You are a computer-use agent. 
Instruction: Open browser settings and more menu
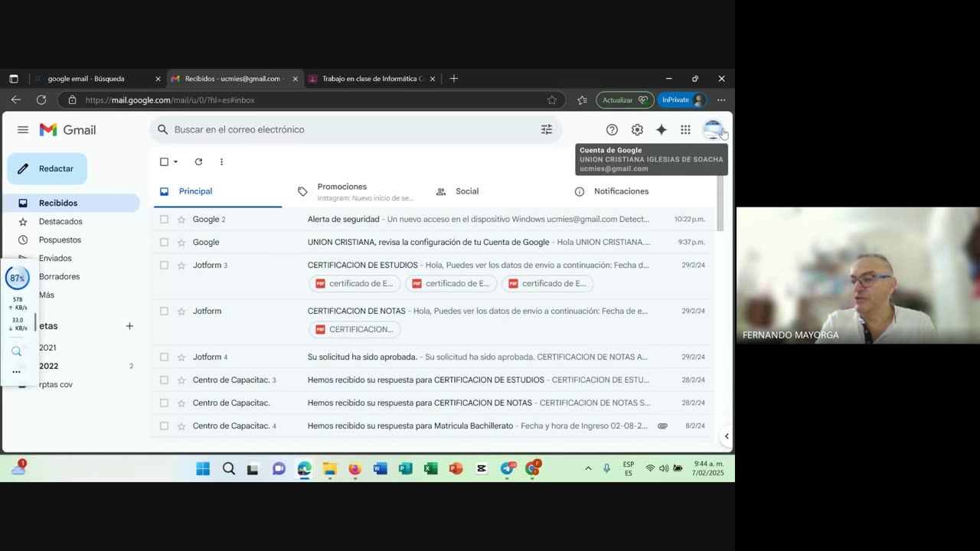click(721, 100)
